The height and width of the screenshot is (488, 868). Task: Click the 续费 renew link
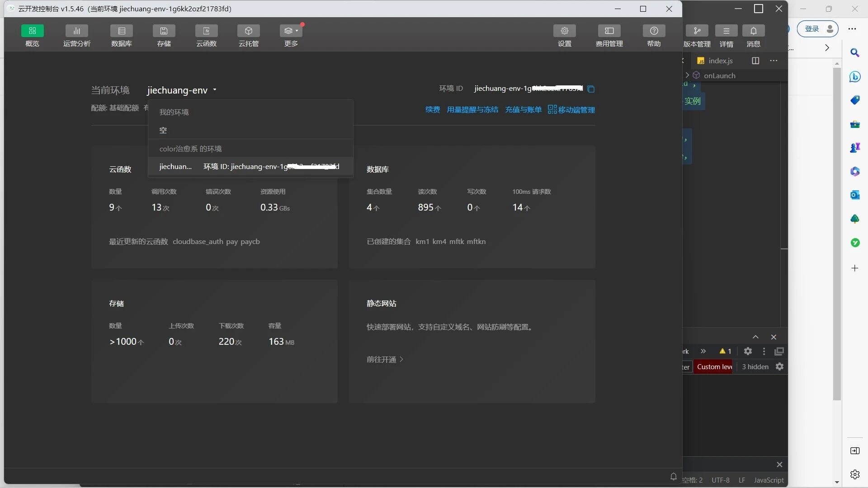tap(432, 110)
